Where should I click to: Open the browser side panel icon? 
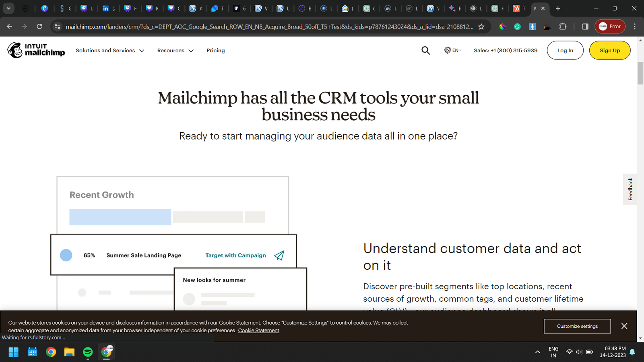coord(585,27)
